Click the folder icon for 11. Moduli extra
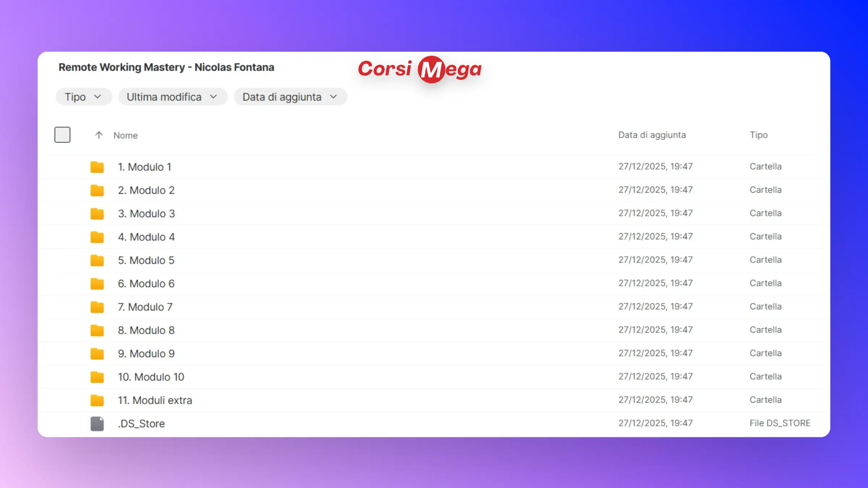The width and height of the screenshot is (868, 488). pyautogui.click(x=97, y=400)
